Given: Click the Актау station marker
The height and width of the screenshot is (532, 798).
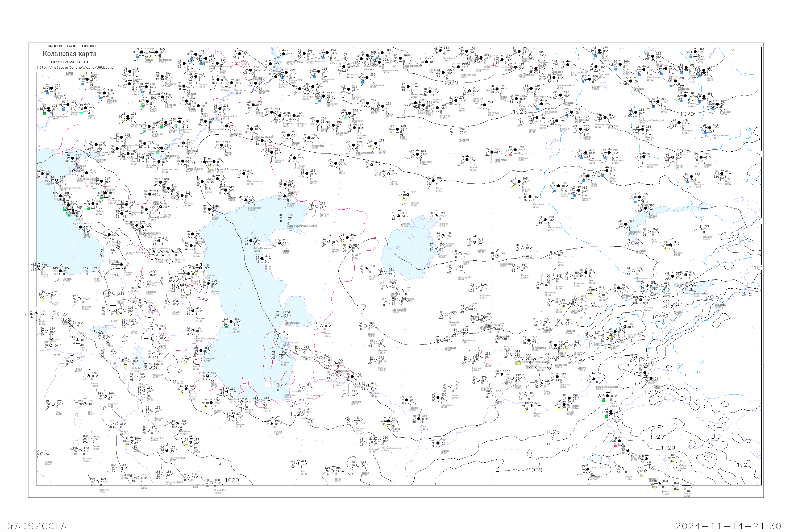Looking at the screenshot, I should (261, 259).
